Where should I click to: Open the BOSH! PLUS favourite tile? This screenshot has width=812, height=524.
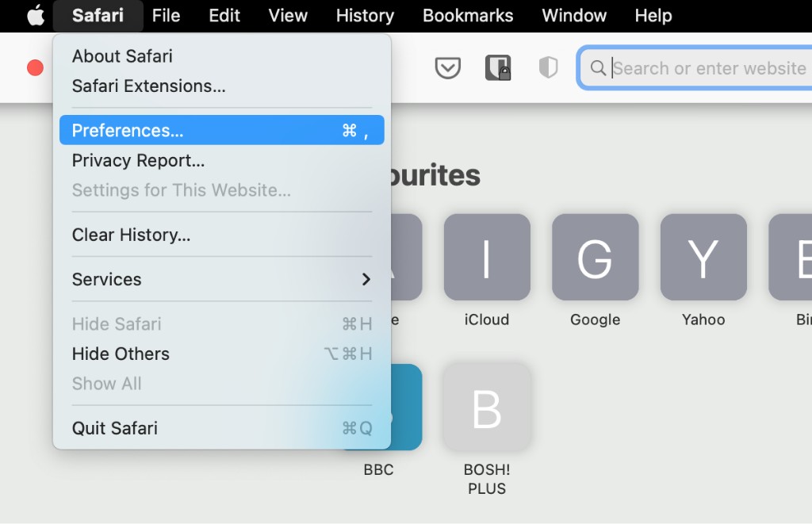point(487,407)
